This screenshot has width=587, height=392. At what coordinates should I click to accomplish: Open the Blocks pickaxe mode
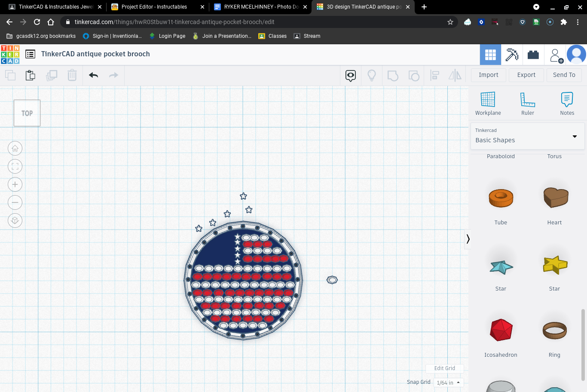512,55
